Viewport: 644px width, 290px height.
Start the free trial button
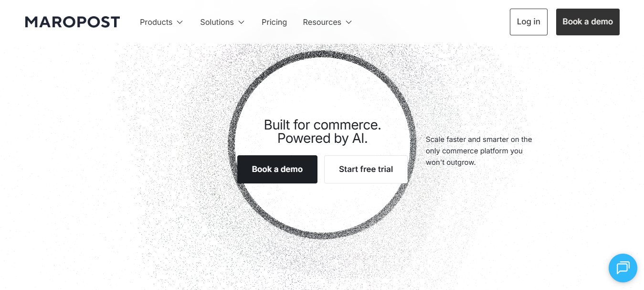(x=366, y=169)
